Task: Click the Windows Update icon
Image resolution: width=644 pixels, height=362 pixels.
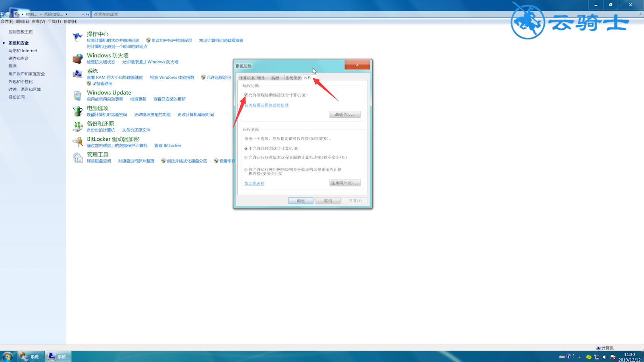Action: 77,96
